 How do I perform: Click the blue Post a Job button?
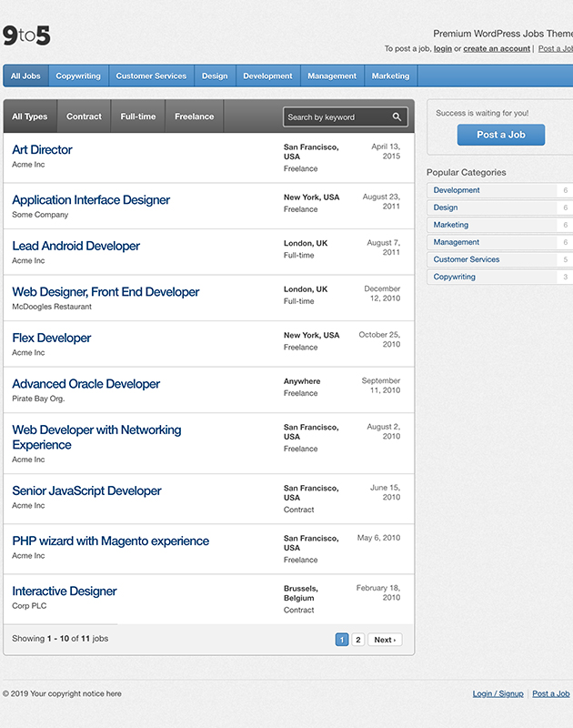click(501, 134)
